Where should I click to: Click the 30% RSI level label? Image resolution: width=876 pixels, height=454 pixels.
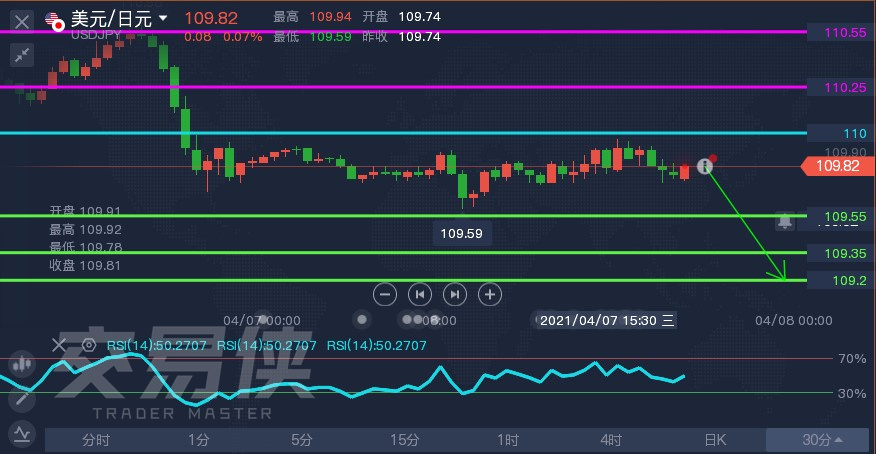point(852,394)
